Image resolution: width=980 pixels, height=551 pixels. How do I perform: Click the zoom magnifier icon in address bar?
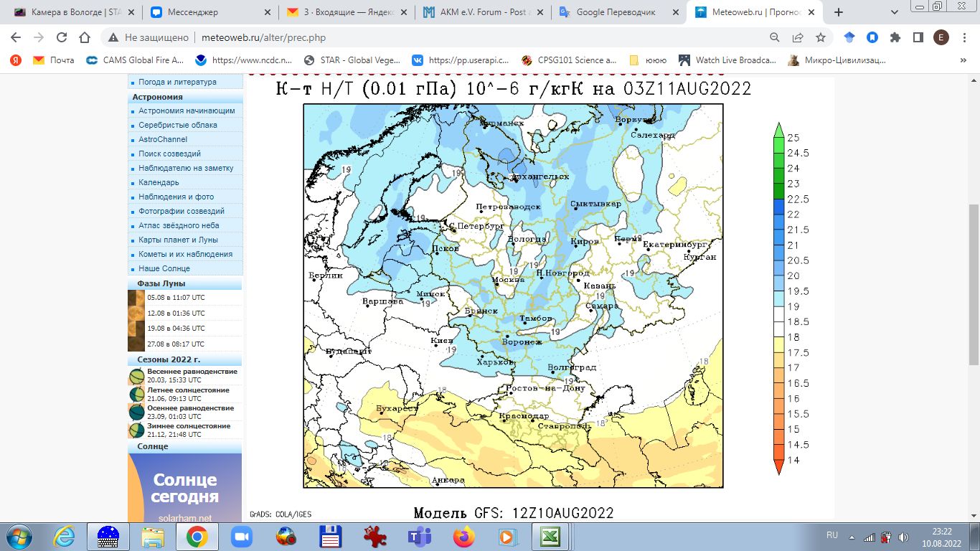pyautogui.click(x=775, y=37)
